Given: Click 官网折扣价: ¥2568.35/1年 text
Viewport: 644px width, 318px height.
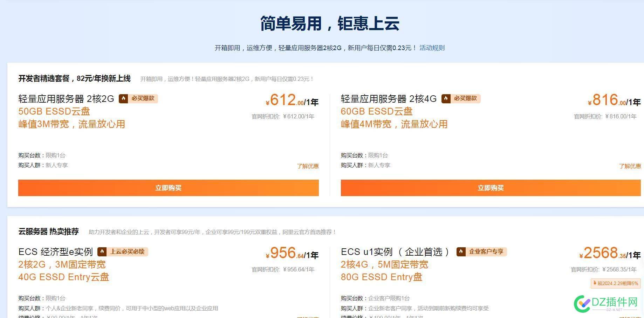Looking at the screenshot, I should (x=604, y=270).
